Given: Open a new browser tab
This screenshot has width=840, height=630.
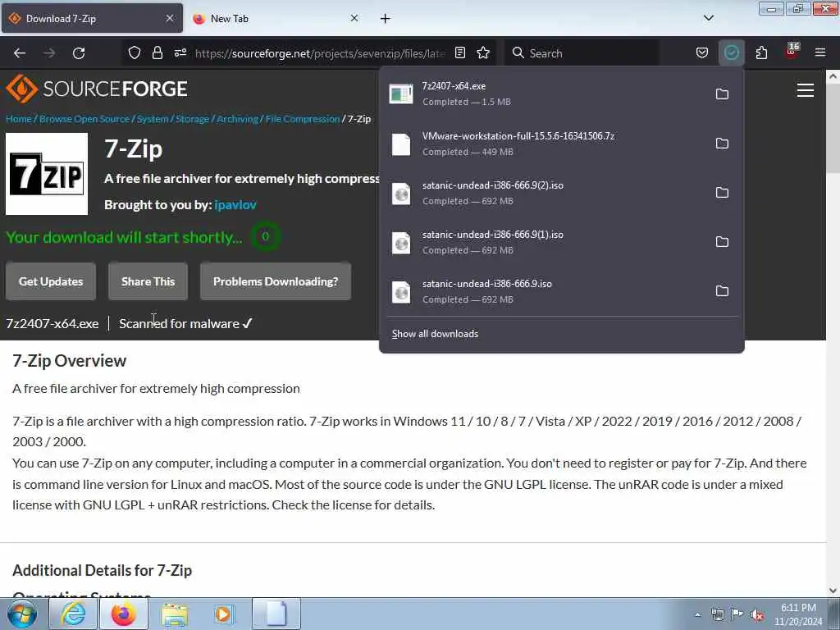Looking at the screenshot, I should coord(386,19).
